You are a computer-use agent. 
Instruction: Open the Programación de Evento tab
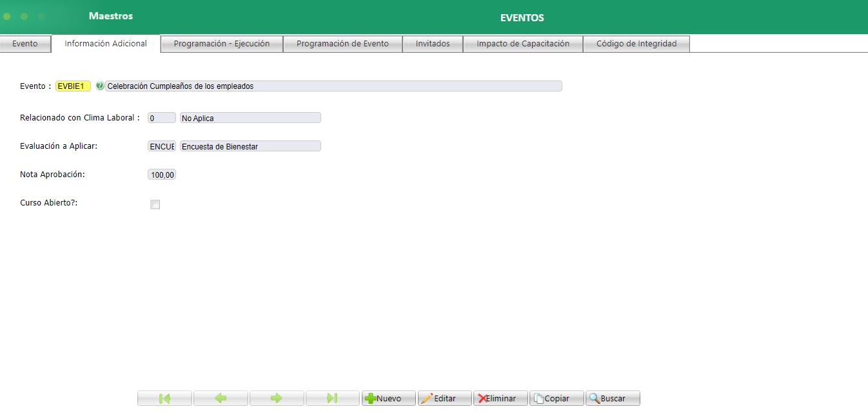(342, 44)
